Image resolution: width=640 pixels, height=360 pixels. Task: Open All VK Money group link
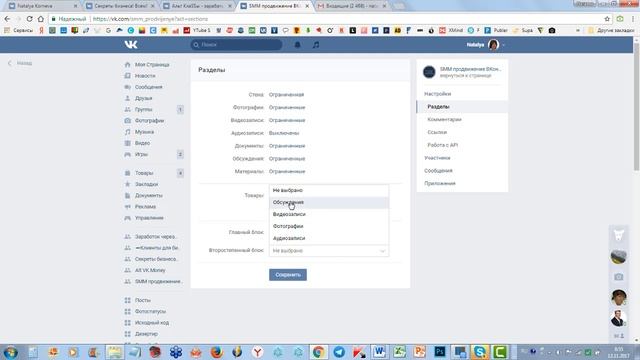[150, 270]
